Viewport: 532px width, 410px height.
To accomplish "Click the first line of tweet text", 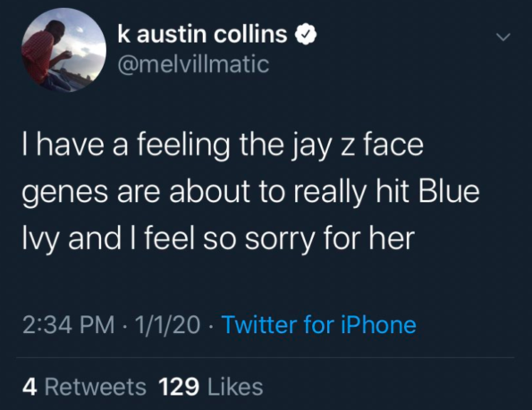I will [x=223, y=146].
